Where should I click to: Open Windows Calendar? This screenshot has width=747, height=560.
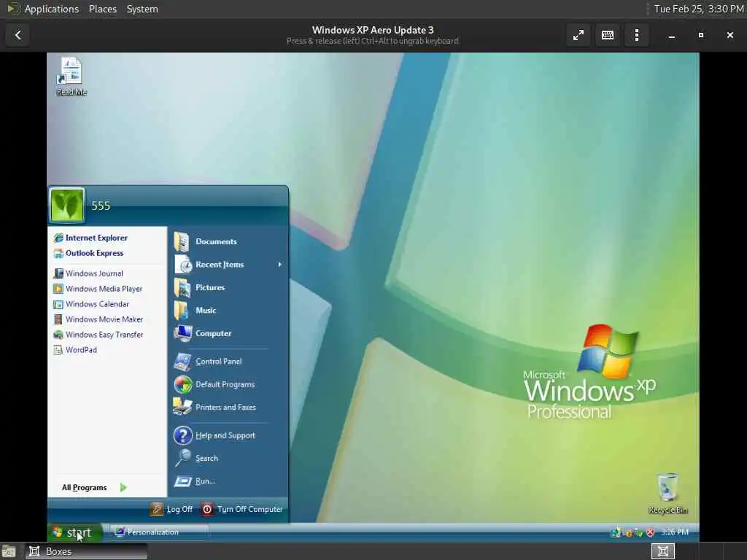tap(91, 304)
